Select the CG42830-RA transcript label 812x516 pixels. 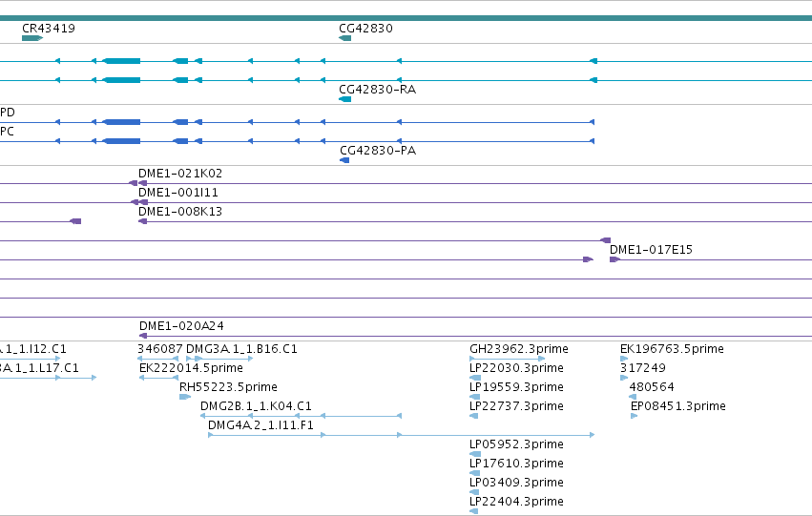pos(377,90)
